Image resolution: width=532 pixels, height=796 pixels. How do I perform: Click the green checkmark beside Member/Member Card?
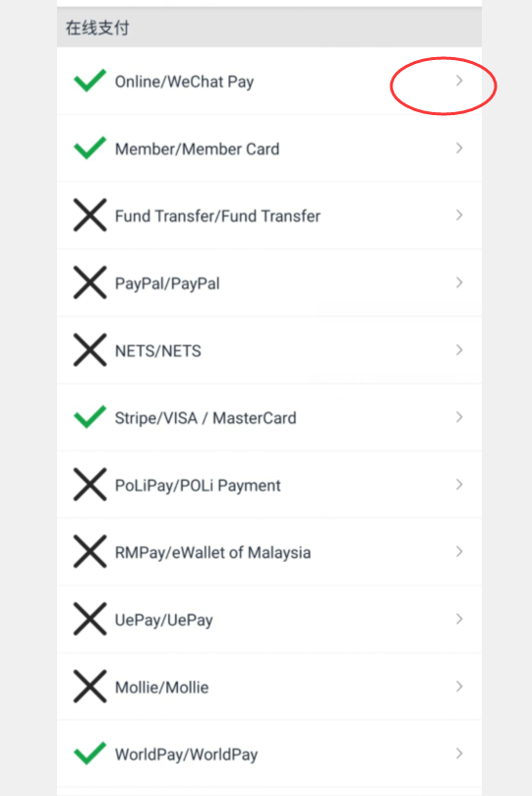tap(89, 148)
